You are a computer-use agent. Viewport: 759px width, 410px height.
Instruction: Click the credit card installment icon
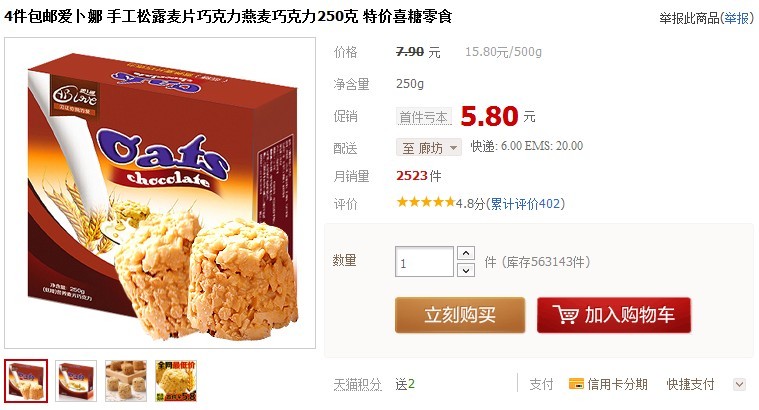pyautogui.click(x=576, y=384)
